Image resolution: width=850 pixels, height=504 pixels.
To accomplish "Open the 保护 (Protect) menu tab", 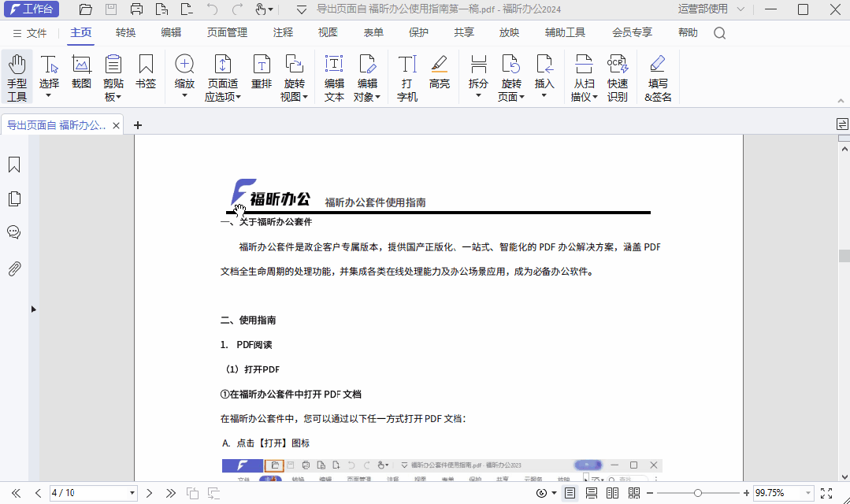I will pos(418,33).
